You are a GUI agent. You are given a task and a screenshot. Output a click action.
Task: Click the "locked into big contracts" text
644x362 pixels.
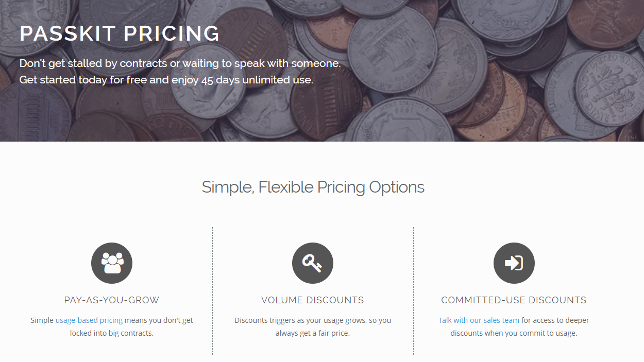click(x=112, y=333)
